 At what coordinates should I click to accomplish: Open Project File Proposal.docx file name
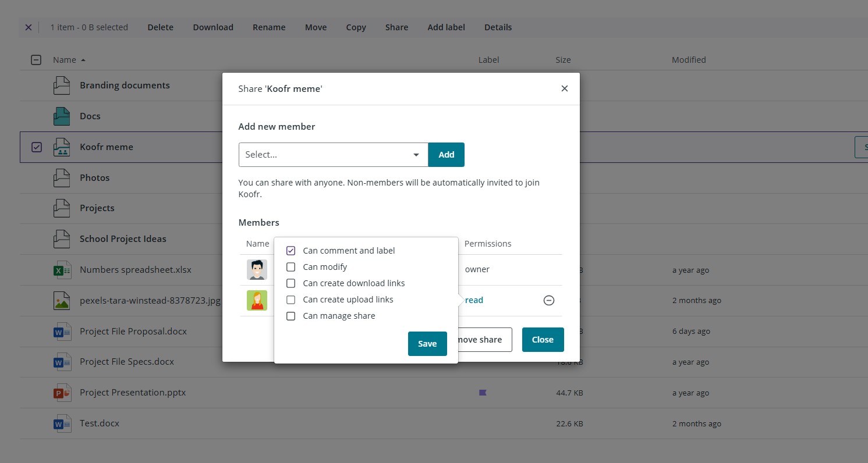[133, 332]
